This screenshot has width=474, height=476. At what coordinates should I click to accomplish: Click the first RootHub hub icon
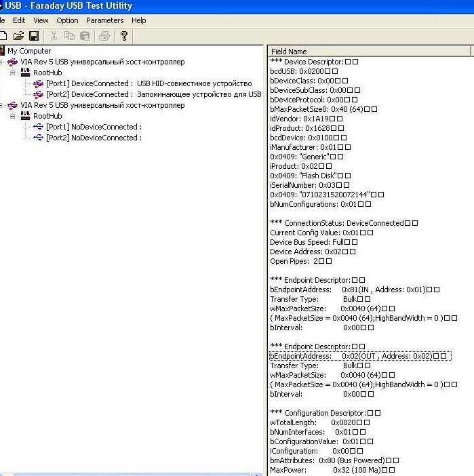26,73
